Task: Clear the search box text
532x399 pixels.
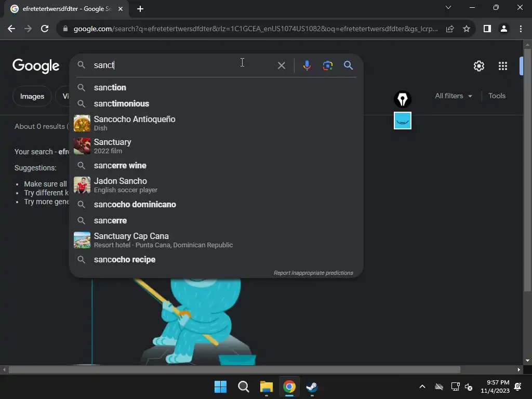Action: (x=281, y=65)
